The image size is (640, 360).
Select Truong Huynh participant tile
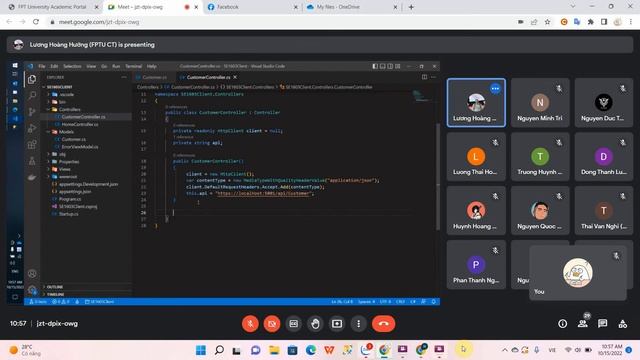(x=540, y=156)
